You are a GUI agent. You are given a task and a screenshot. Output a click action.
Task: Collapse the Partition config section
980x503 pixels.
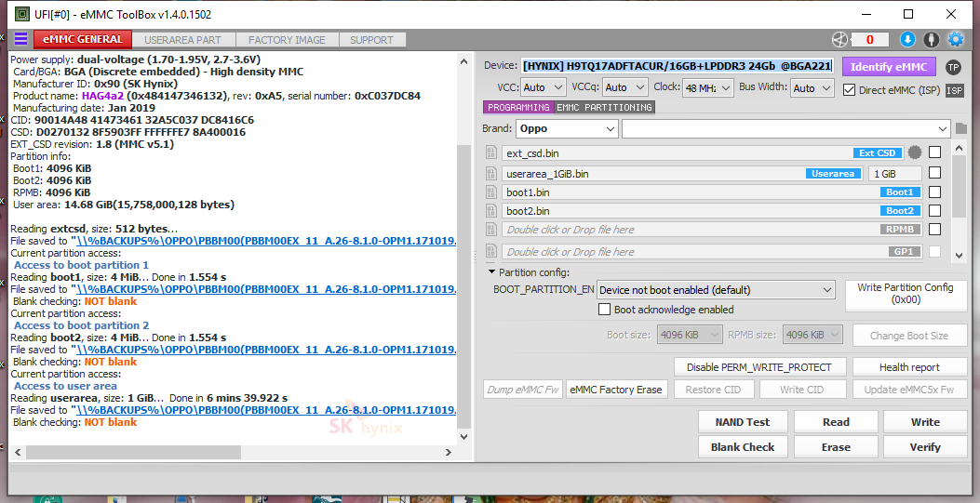click(492, 272)
